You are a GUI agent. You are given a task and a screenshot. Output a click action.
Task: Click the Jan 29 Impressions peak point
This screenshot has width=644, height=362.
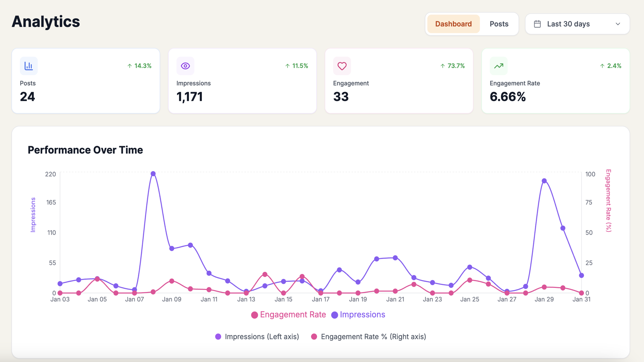tap(544, 181)
